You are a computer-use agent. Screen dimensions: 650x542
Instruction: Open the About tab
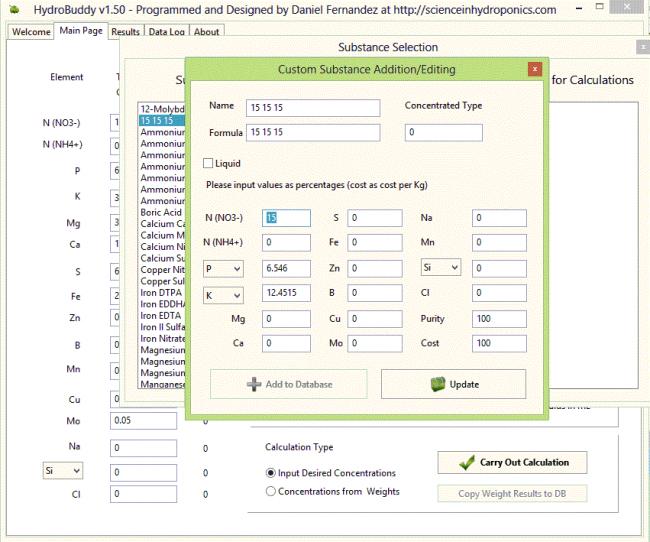point(206,32)
